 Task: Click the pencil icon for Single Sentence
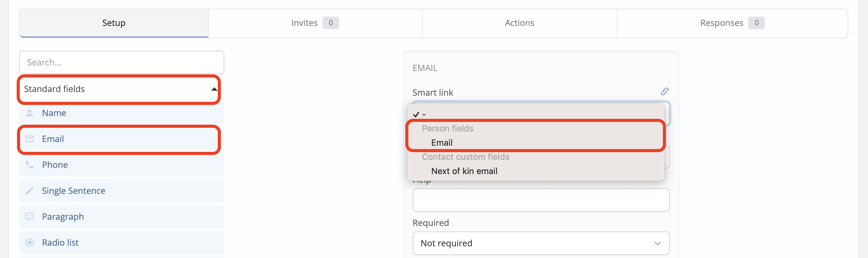[x=30, y=191]
